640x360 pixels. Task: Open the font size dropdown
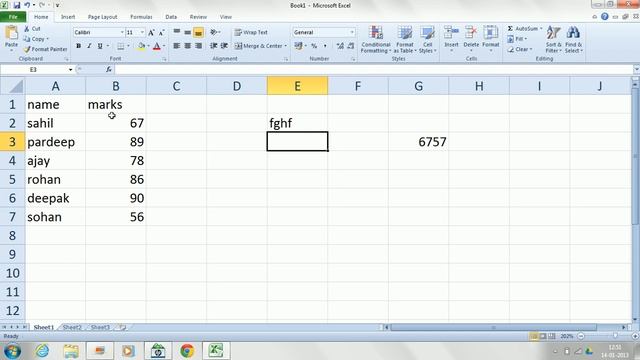tap(142, 32)
